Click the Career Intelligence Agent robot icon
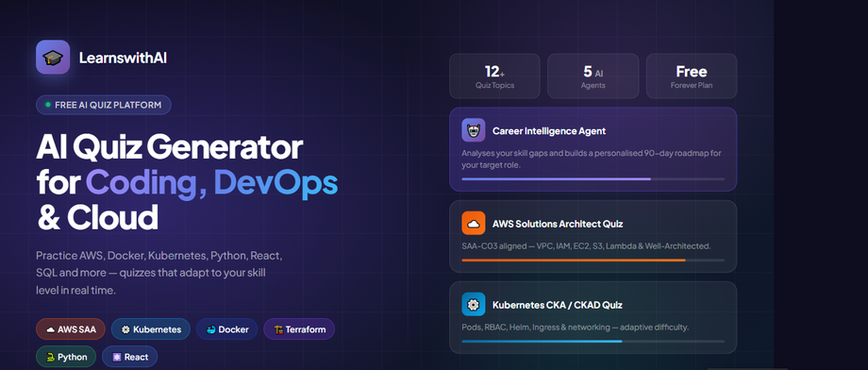 (x=474, y=130)
